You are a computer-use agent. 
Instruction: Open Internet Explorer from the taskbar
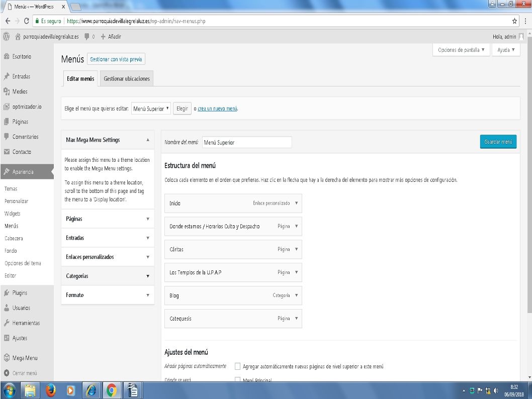pos(91,390)
